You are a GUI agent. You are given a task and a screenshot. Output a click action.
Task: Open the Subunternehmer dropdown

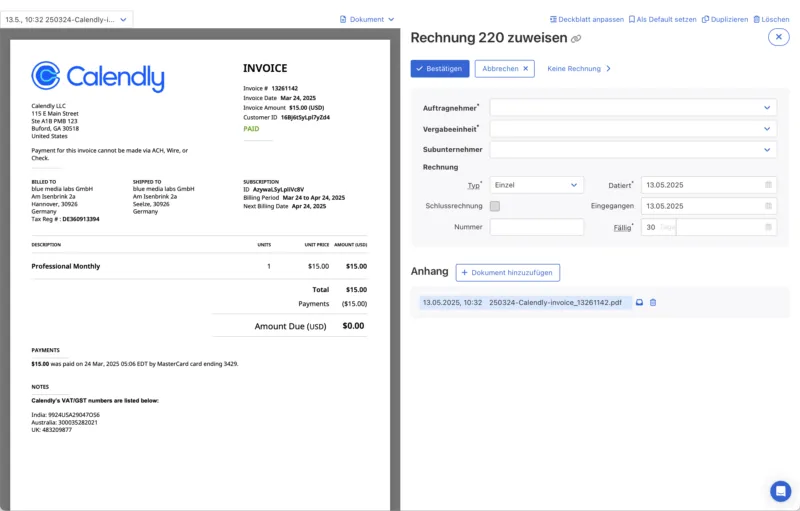coord(632,150)
